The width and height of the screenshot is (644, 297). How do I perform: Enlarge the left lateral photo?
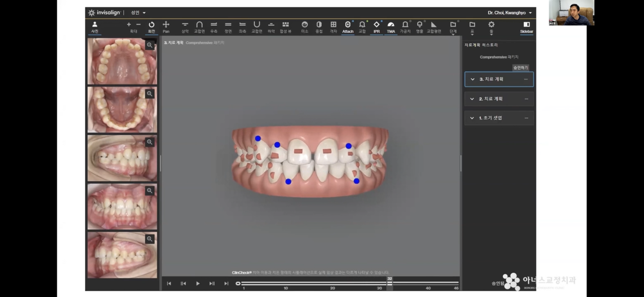click(x=149, y=239)
